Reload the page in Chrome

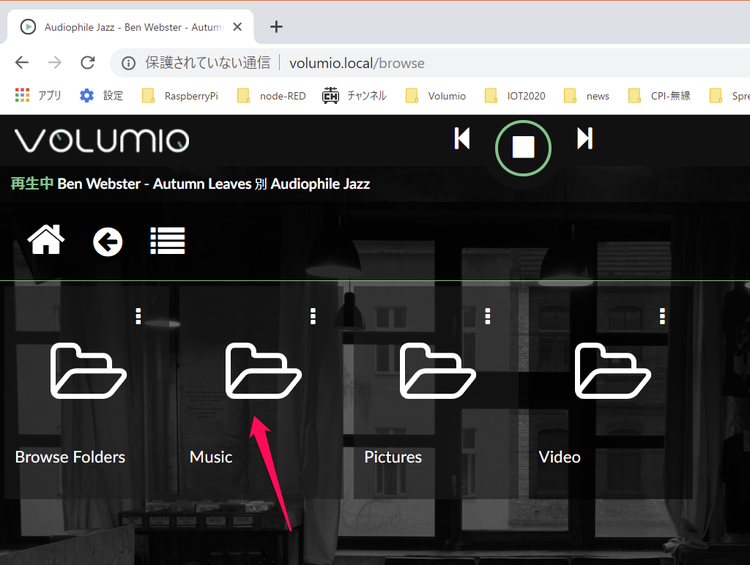[87, 63]
